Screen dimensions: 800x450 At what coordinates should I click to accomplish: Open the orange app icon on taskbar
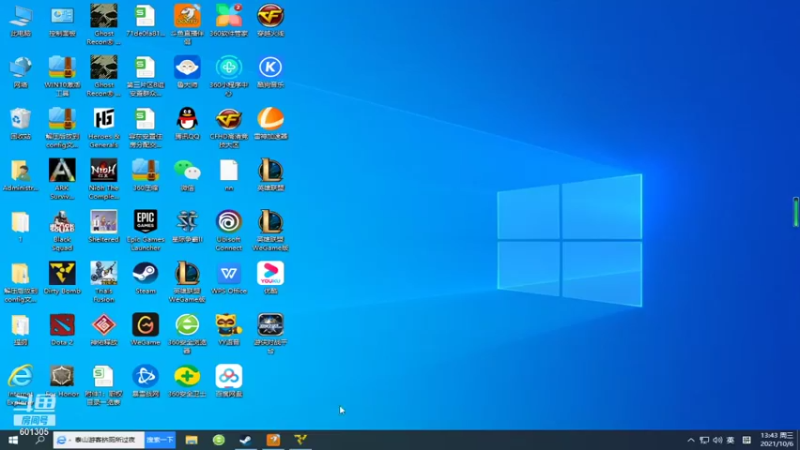point(273,440)
